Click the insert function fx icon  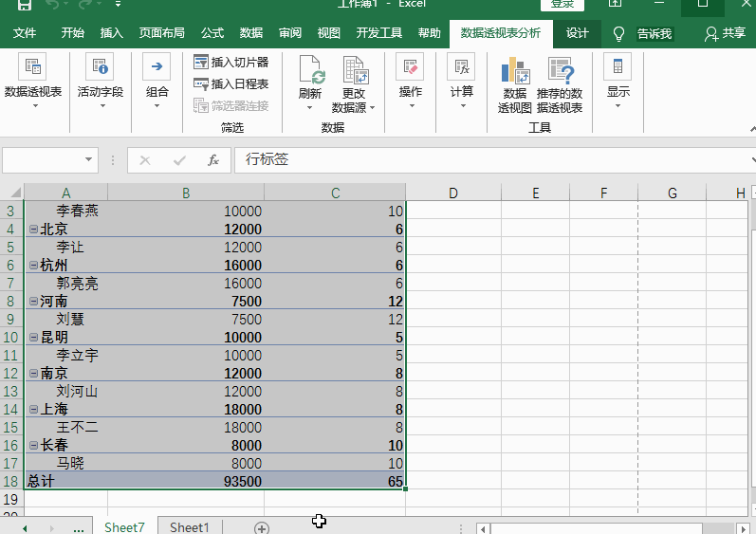[213, 160]
